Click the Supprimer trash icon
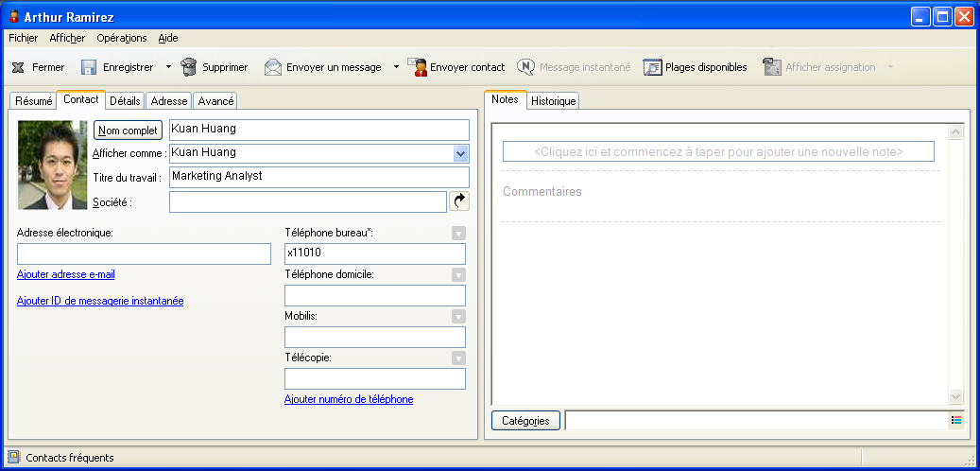 (x=189, y=67)
